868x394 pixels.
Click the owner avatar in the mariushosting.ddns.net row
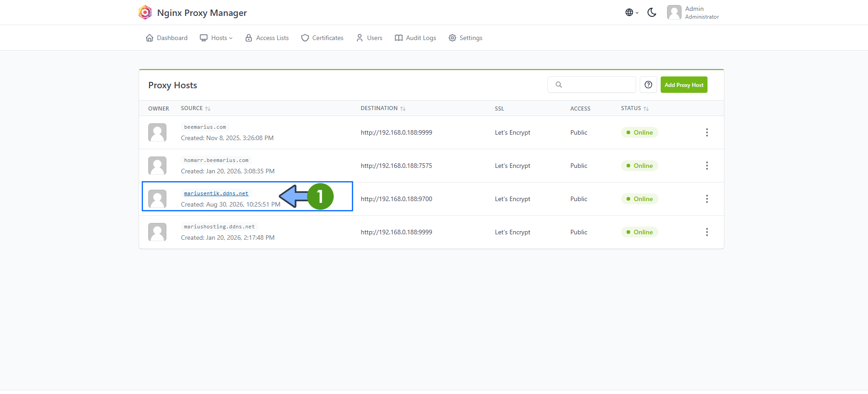point(157,232)
